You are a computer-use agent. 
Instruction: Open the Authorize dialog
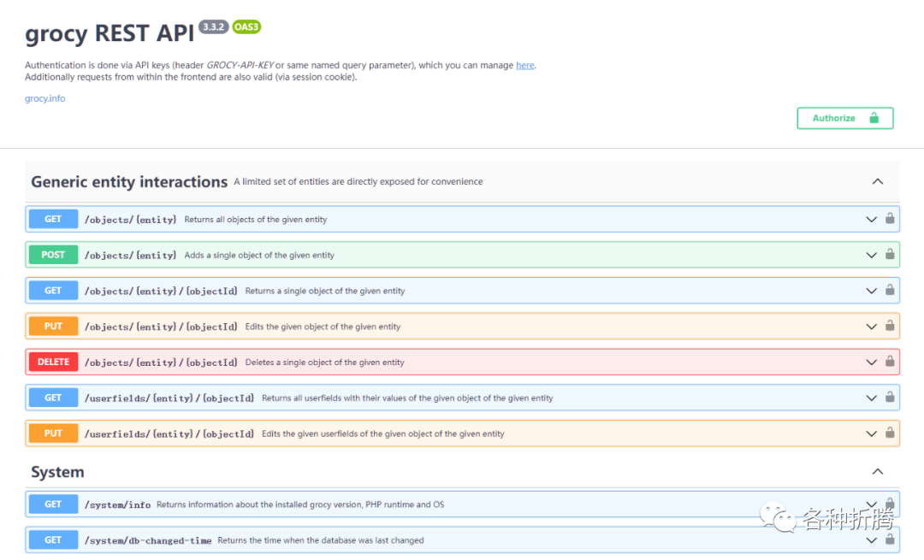click(x=844, y=118)
